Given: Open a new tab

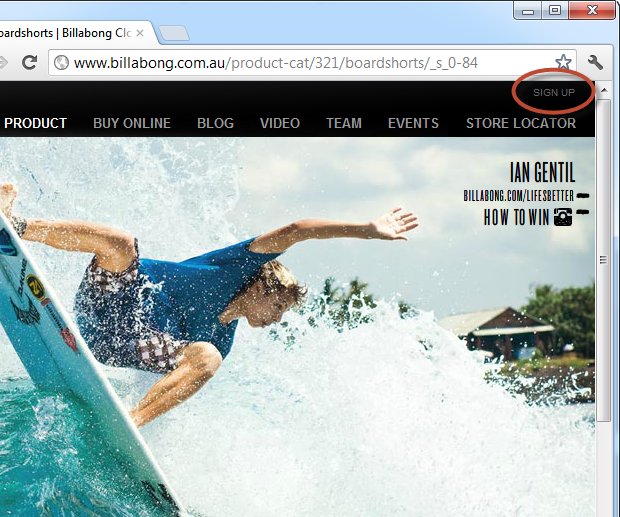Looking at the screenshot, I should coord(174,33).
